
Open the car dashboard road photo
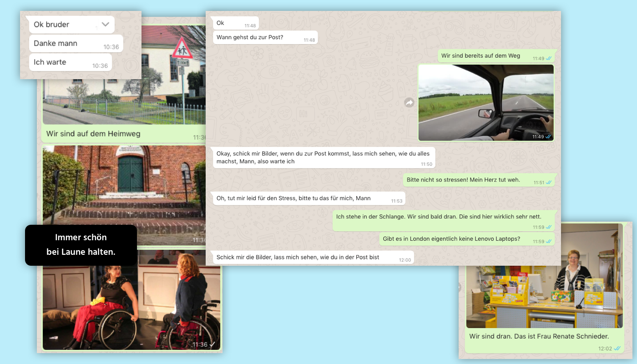point(485,102)
